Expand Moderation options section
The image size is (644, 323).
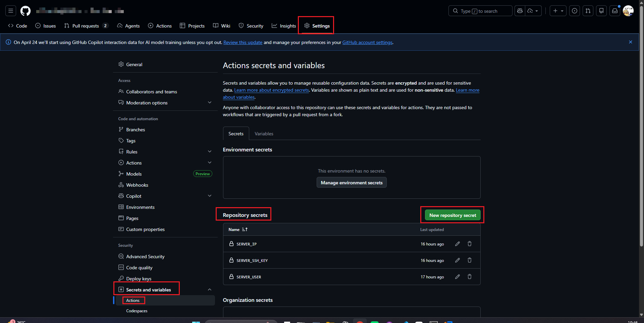tap(210, 103)
